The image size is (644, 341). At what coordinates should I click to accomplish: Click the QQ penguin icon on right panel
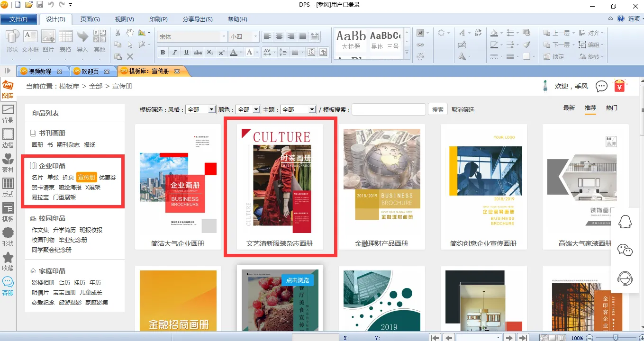pyautogui.click(x=625, y=222)
